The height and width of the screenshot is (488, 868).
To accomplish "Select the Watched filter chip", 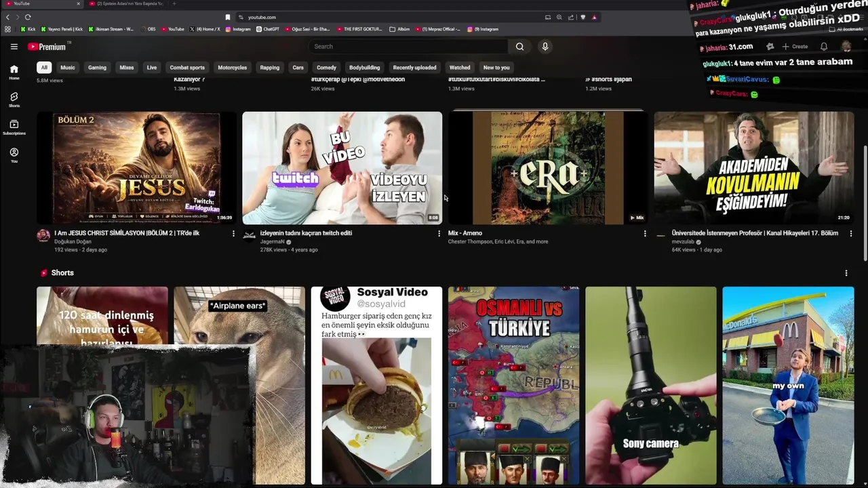I will 460,68.
